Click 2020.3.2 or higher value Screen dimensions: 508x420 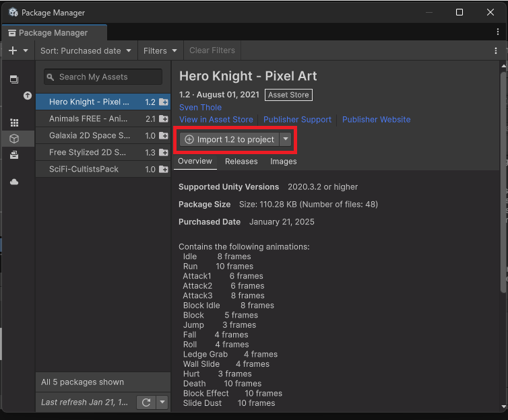tap(323, 187)
